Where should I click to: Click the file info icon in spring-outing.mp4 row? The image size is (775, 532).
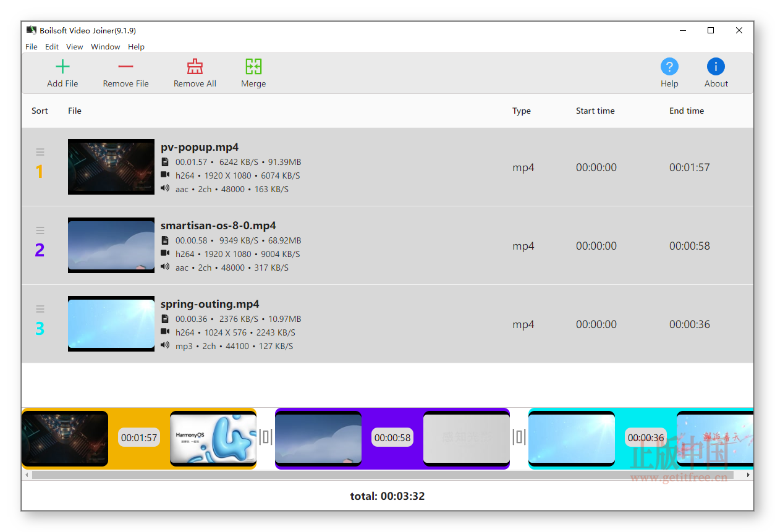pyautogui.click(x=165, y=319)
